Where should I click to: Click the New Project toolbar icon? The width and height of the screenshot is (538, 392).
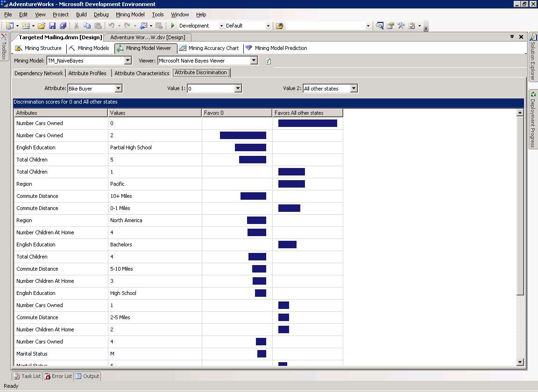10,26
